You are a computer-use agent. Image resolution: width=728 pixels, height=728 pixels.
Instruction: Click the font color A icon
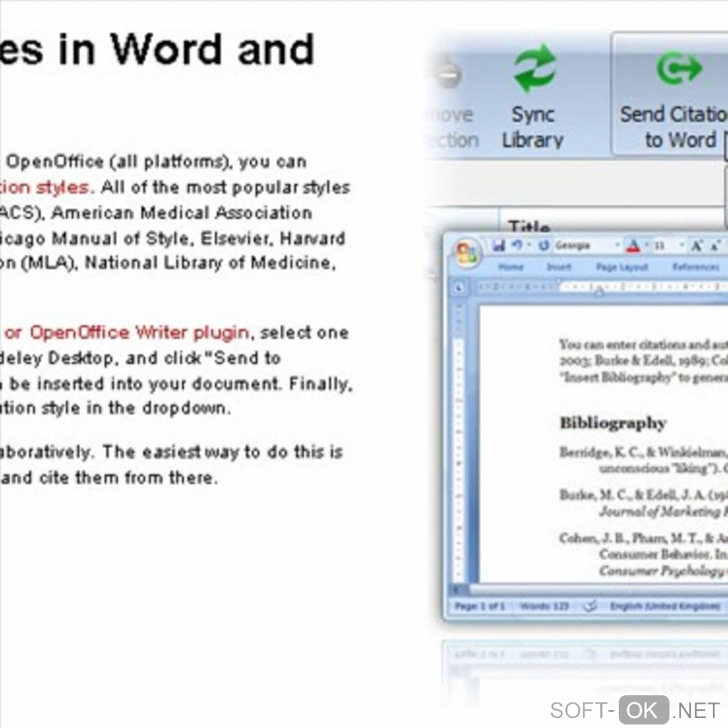633,246
